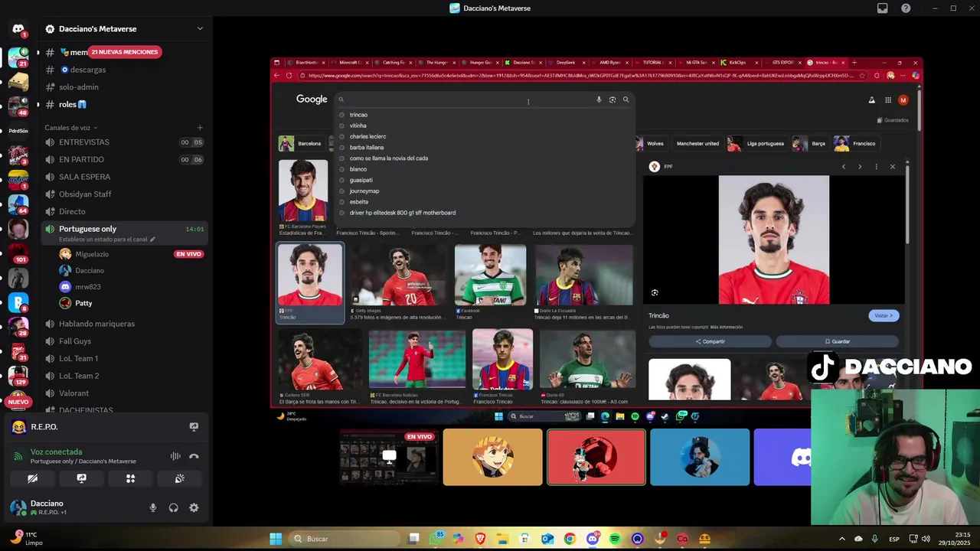Viewport: 980px width, 551px height.
Task: Choose 'charles leclerc' search suggestion
Action: pos(367,136)
